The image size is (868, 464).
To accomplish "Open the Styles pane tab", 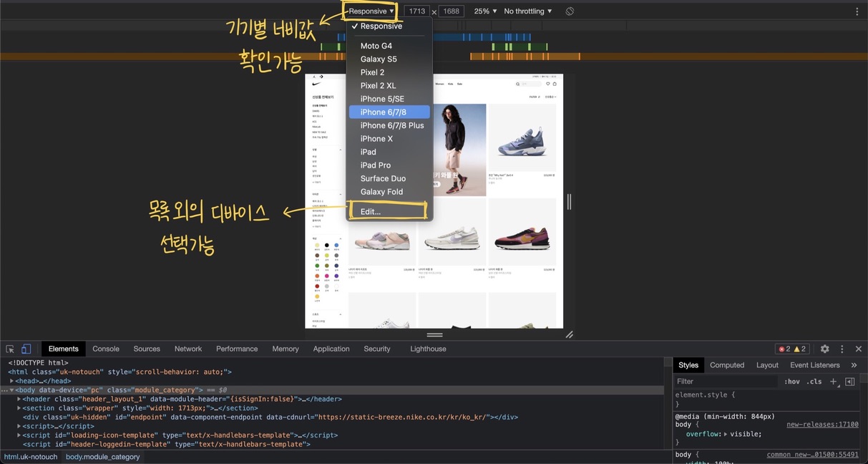I will (688, 365).
